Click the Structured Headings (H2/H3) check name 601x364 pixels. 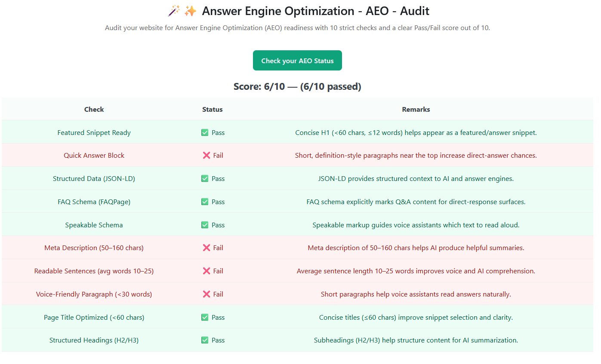click(x=94, y=340)
